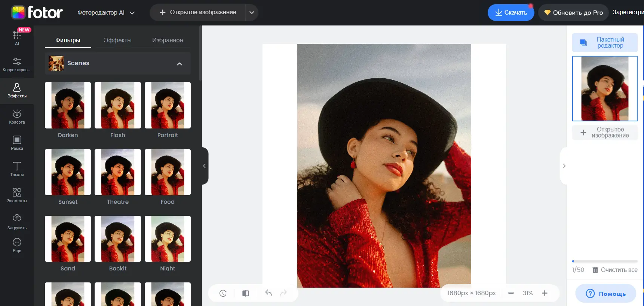Click Обновить до Pro button

[573, 12]
